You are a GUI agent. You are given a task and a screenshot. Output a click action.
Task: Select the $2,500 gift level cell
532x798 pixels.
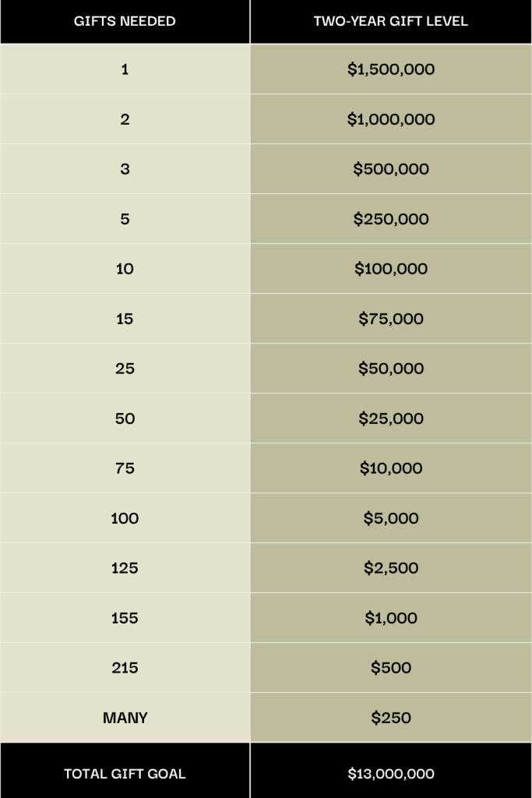(x=390, y=568)
